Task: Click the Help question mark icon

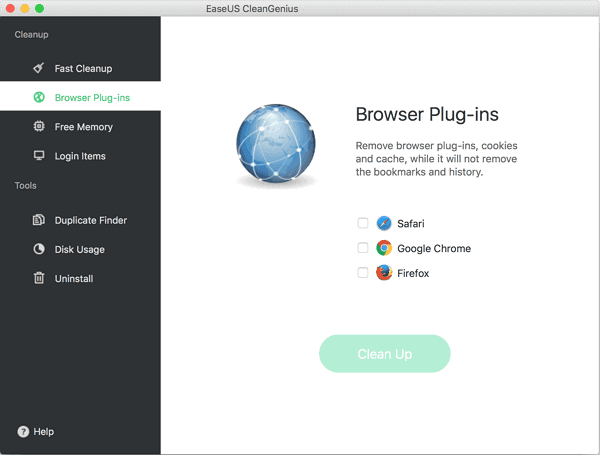Action: click(23, 432)
